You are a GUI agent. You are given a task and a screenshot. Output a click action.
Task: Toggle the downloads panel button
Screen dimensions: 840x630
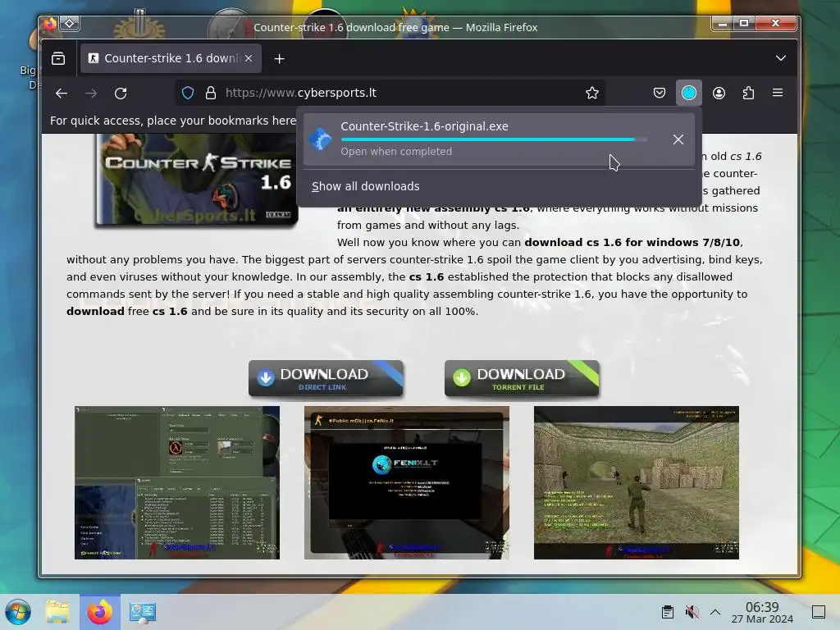(689, 94)
